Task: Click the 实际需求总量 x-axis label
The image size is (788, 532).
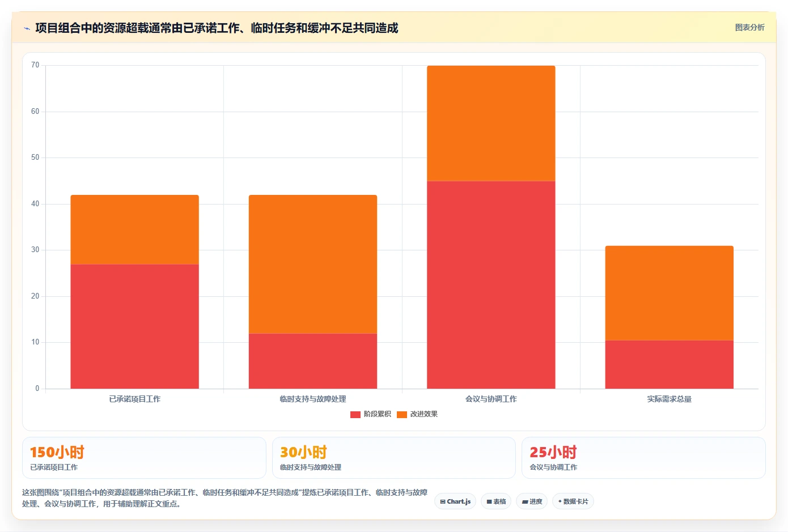Action: point(670,399)
